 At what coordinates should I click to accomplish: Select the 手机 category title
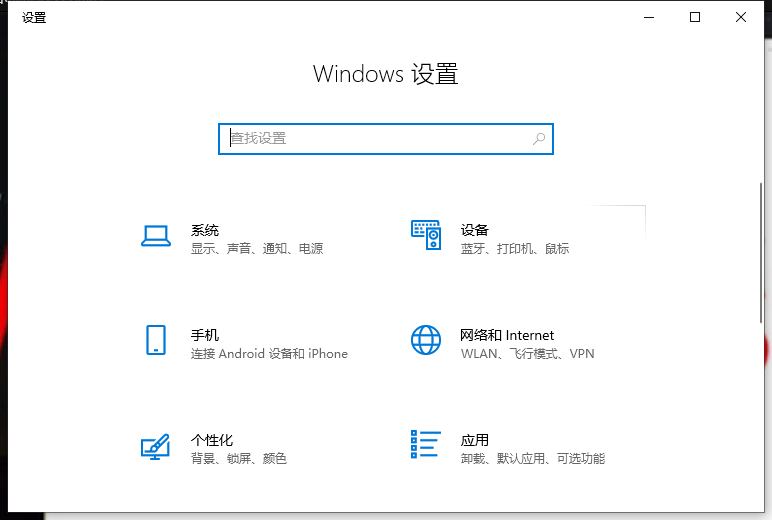pos(205,335)
